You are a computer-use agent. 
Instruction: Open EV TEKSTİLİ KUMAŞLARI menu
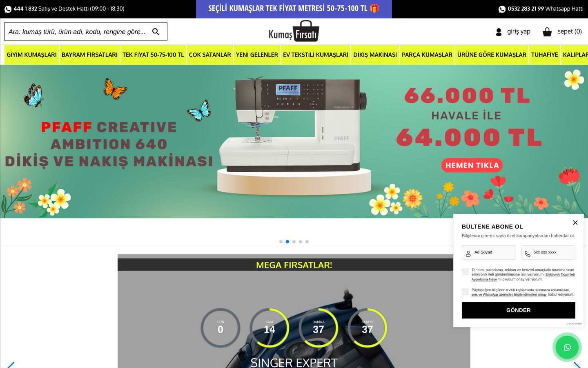click(316, 55)
